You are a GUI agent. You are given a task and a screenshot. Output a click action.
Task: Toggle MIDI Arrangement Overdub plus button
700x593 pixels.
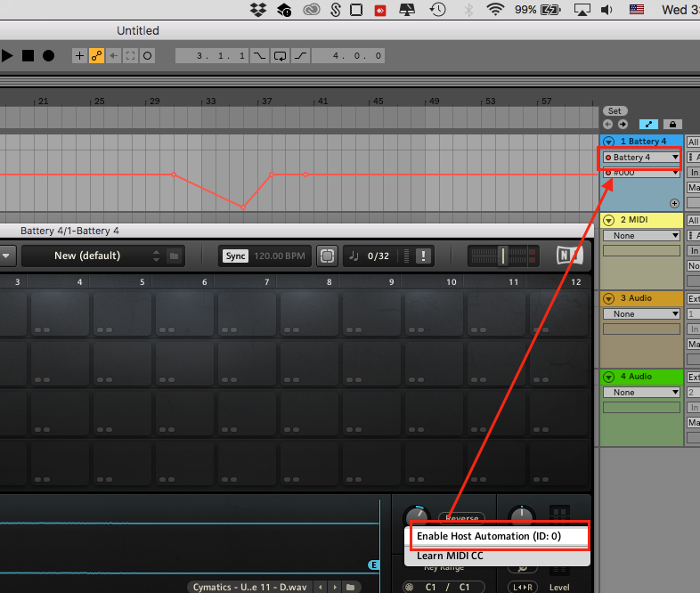(79, 56)
